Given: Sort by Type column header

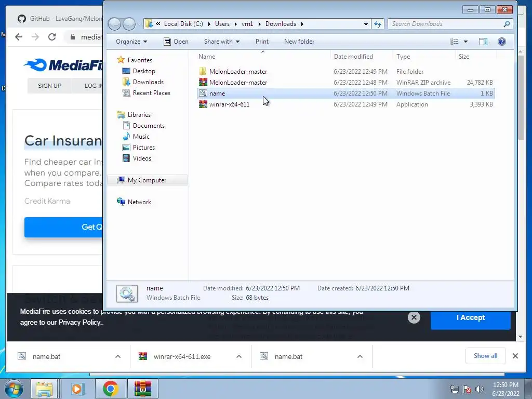Looking at the screenshot, I should [424, 56].
